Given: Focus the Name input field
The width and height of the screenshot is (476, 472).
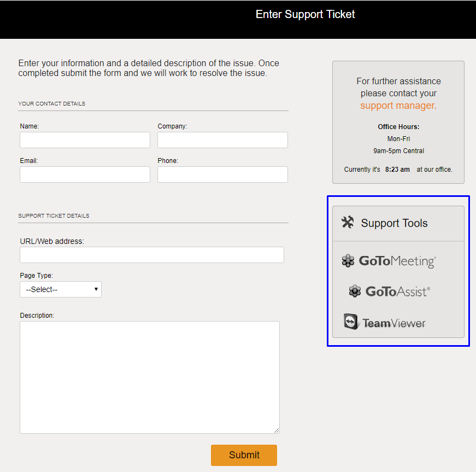Looking at the screenshot, I should pos(85,140).
